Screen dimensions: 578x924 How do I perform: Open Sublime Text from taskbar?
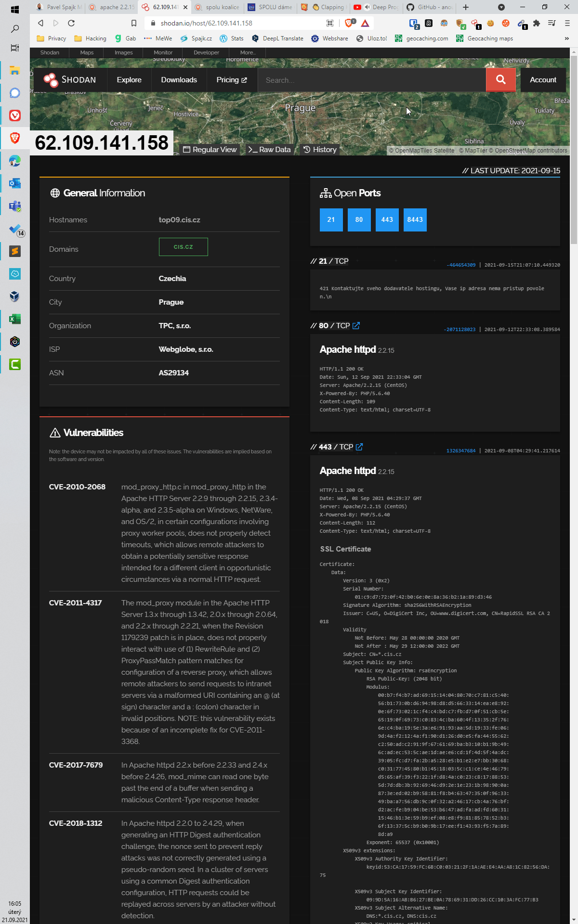tap(15, 251)
